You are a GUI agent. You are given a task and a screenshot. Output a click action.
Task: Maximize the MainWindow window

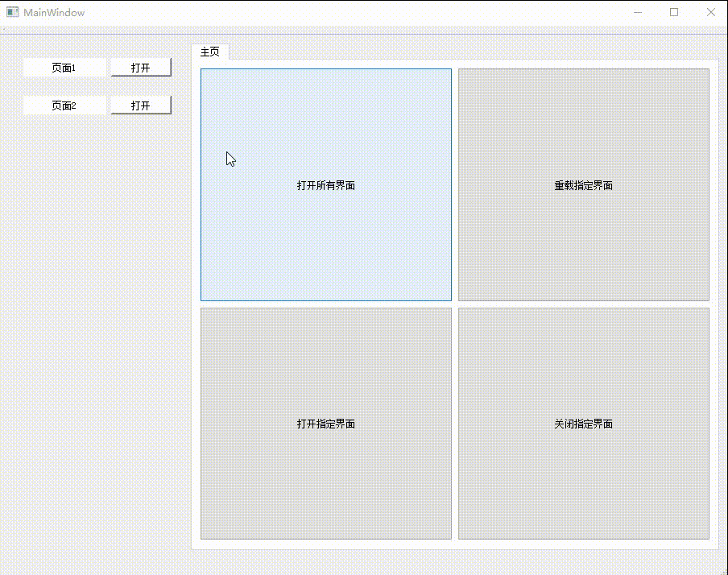coord(674,13)
